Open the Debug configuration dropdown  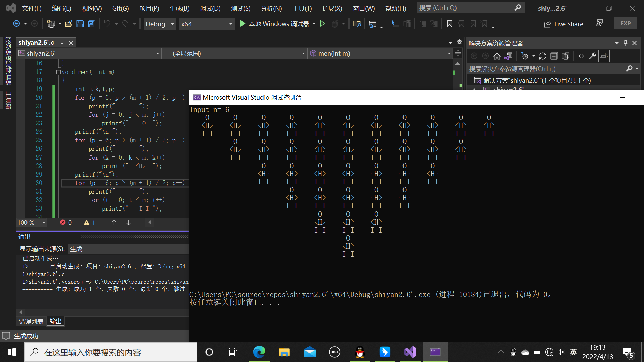coord(160,24)
